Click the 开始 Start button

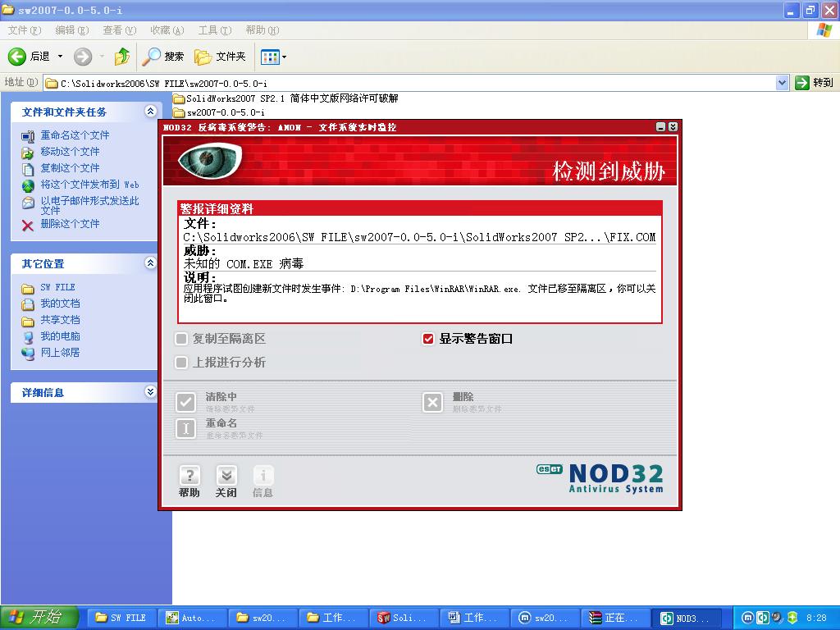coord(39,618)
